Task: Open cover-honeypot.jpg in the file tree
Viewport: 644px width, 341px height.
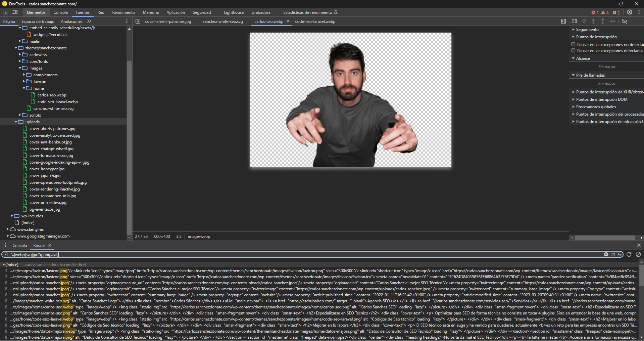Action: point(47,169)
